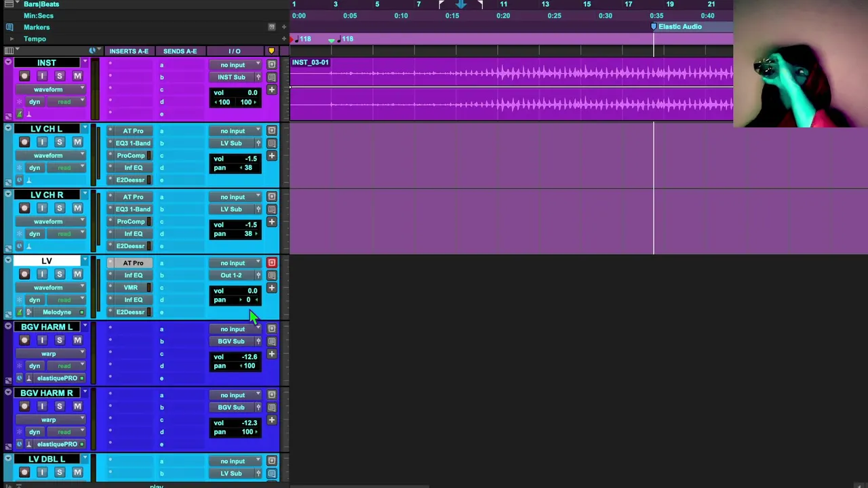
Task: Record-enable the BGV HARM L track
Action: 24,340
